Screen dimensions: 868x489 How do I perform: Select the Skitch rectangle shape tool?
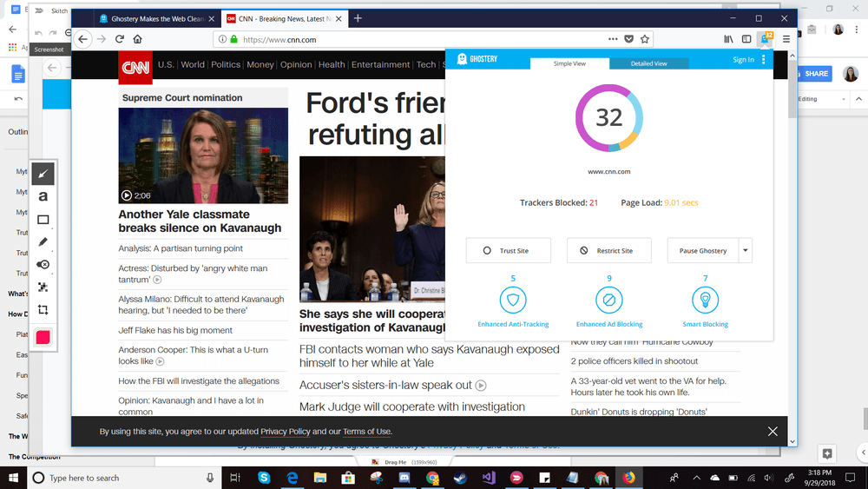(43, 220)
